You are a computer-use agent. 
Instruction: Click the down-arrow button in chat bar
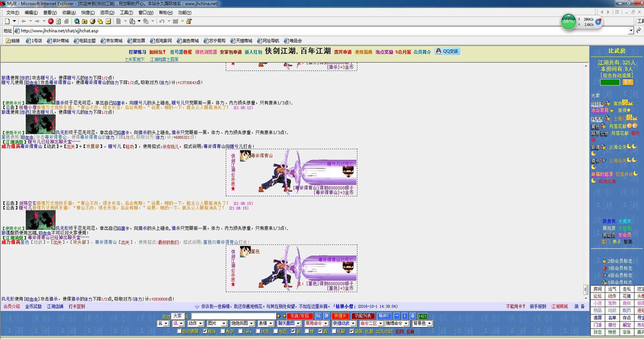[405, 316]
